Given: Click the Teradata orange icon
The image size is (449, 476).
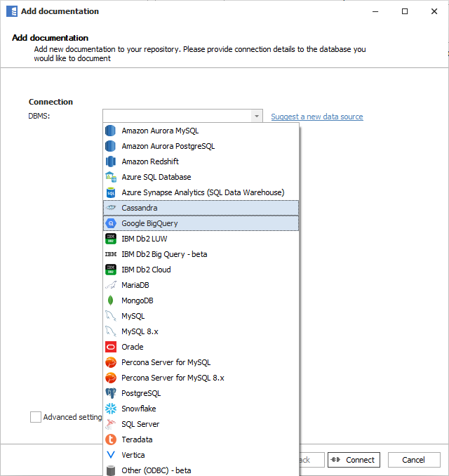Looking at the screenshot, I should tap(110, 439).
